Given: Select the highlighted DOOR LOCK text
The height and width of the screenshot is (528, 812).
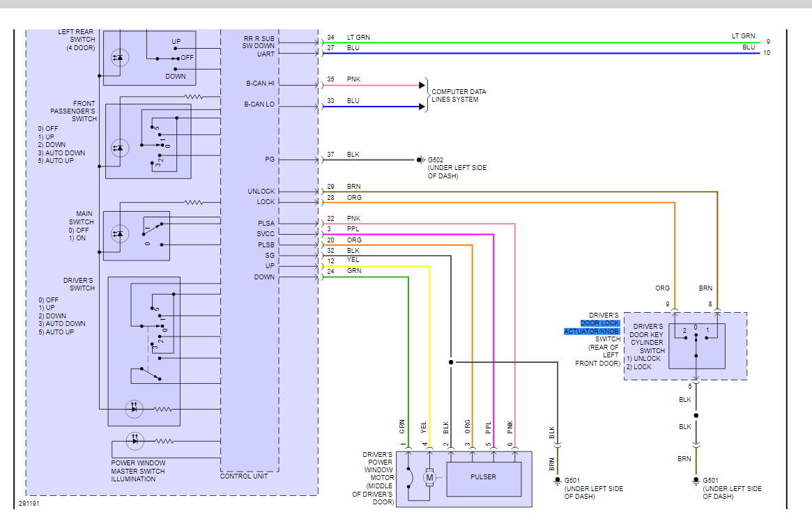Looking at the screenshot, I should pyautogui.click(x=599, y=323).
